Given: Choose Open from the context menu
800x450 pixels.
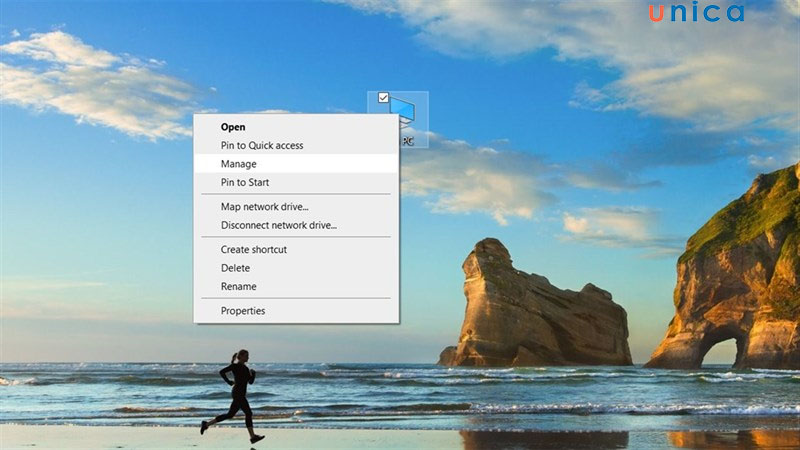Looking at the screenshot, I should pos(296,127).
